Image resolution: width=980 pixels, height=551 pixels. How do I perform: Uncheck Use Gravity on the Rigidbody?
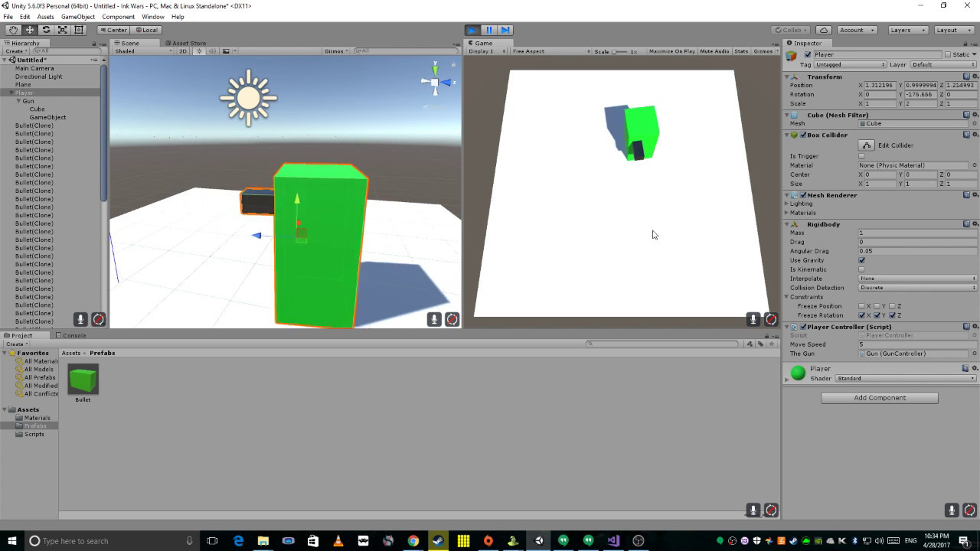coord(862,260)
